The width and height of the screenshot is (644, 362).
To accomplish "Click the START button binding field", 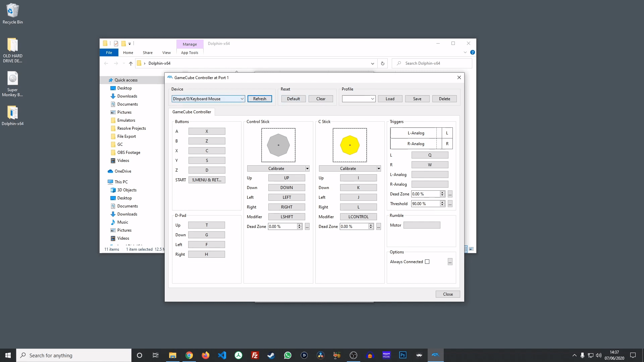I will tap(207, 179).
